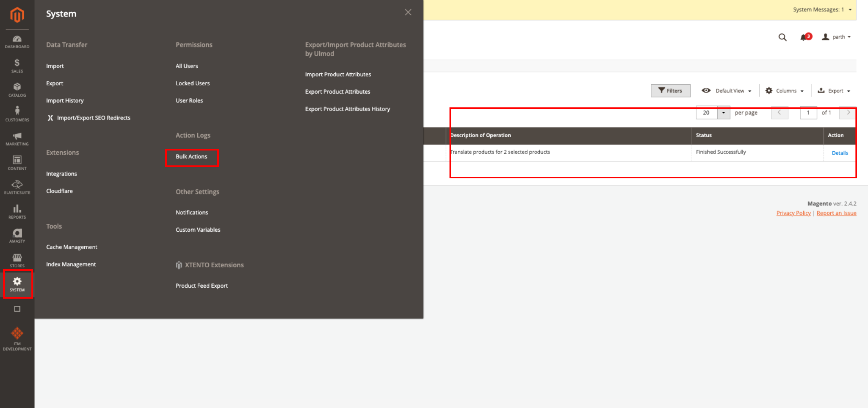This screenshot has height=408, width=868.
Task: Open the Stores sidebar menu
Action: tap(17, 260)
